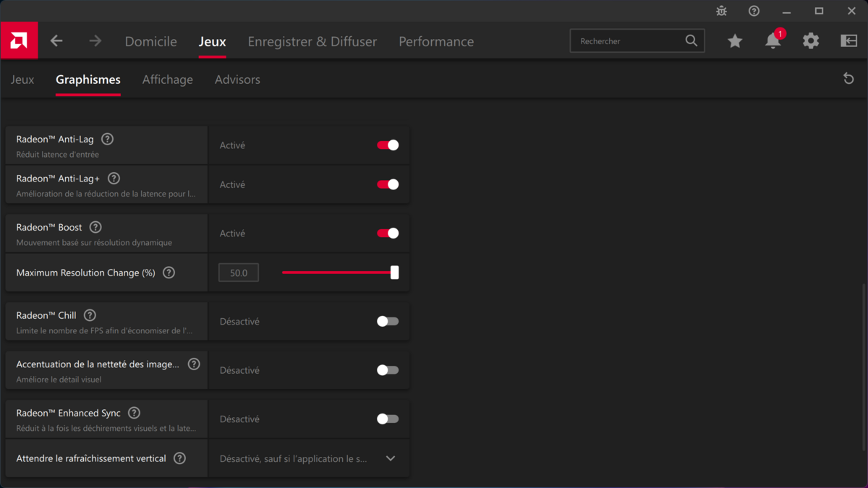
Task: Show help for Radeon Boost
Action: point(95,227)
